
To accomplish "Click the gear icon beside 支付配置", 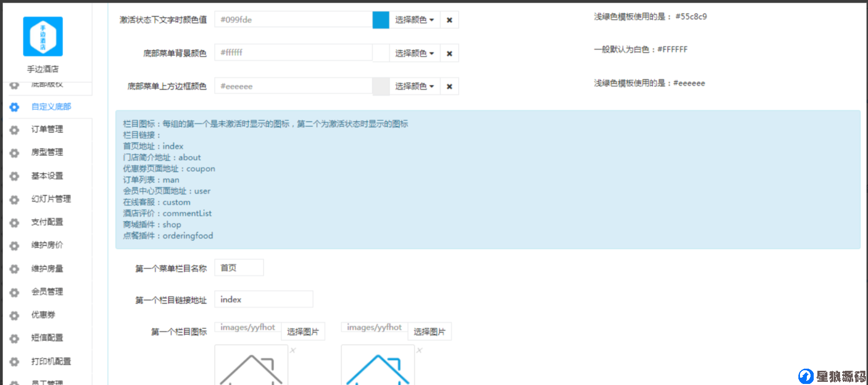I will click(15, 222).
